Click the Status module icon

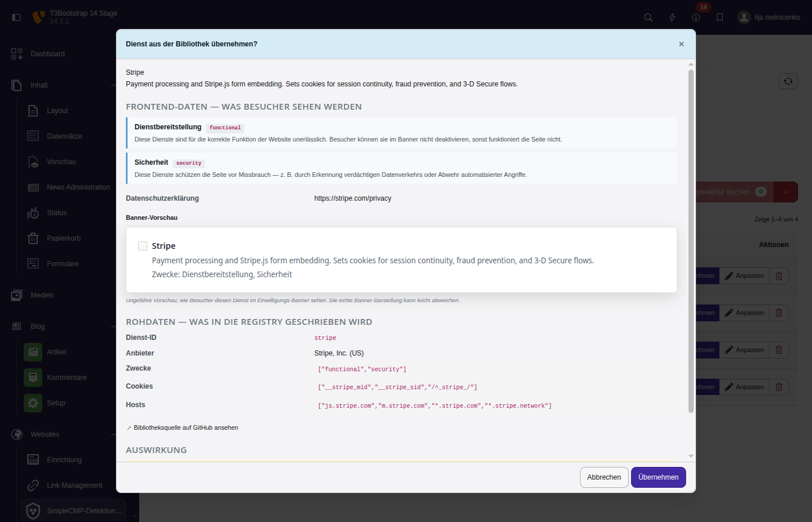[x=33, y=213]
